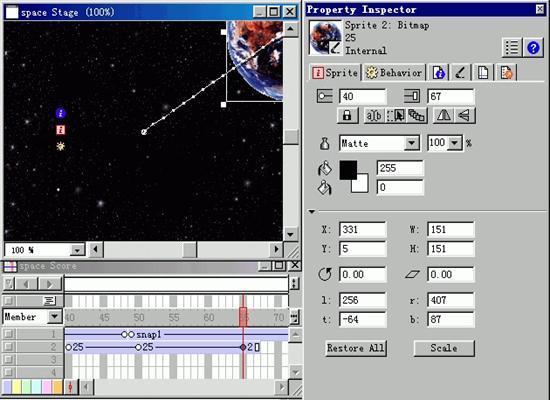This screenshot has height=400, width=550.
Task: Open help with the question mark icon
Action: (x=533, y=47)
